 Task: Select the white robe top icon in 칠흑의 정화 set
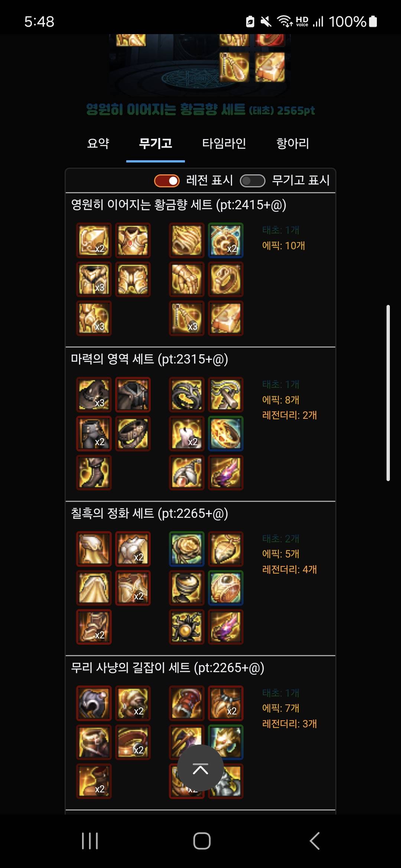click(x=133, y=549)
